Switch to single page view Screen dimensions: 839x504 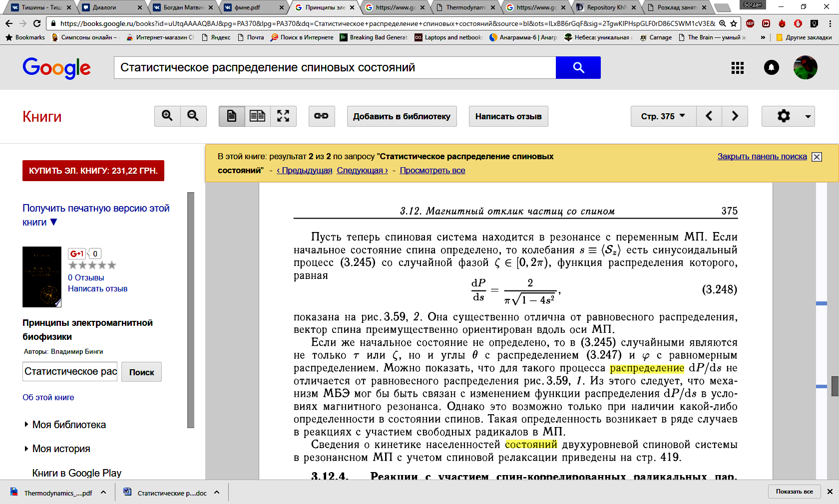[232, 116]
